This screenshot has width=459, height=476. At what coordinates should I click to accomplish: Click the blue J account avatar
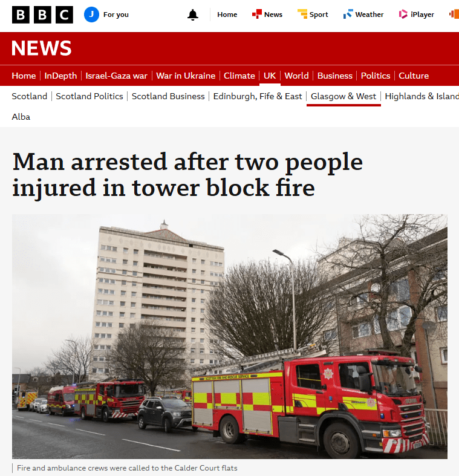(x=91, y=15)
